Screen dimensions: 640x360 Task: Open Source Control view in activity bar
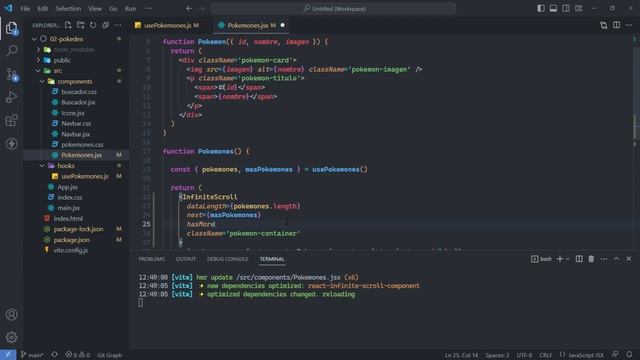[x=12, y=74]
